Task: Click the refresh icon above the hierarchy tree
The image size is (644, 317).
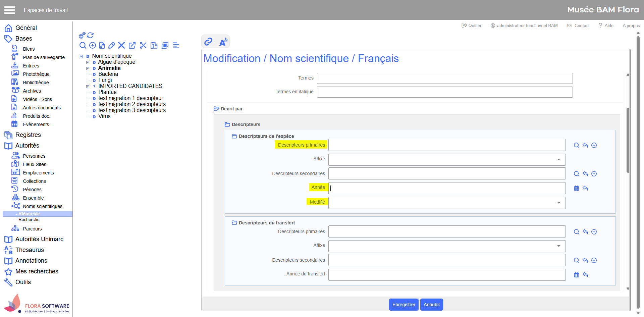Action: pyautogui.click(x=90, y=35)
